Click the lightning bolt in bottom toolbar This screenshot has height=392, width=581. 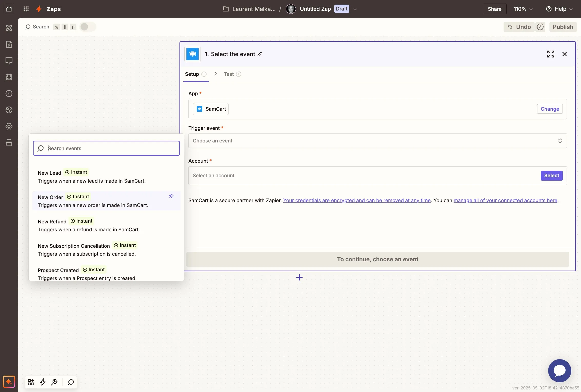point(43,382)
